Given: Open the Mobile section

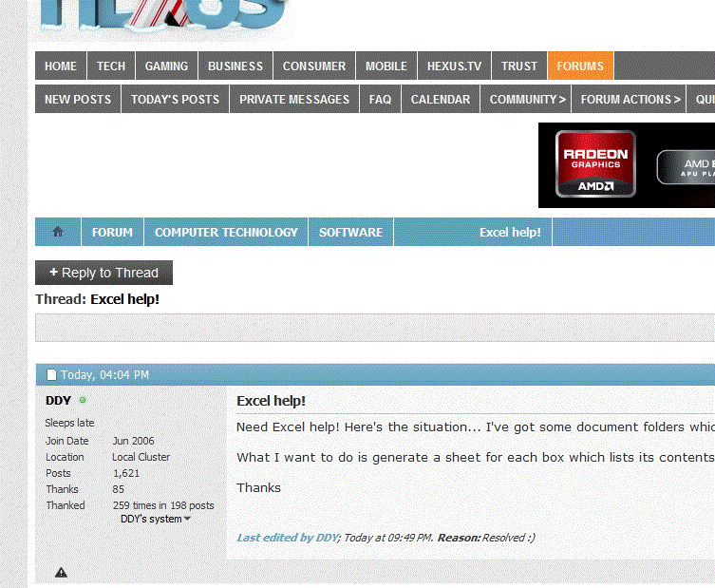Looking at the screenshot, I should tap(386, 66).
